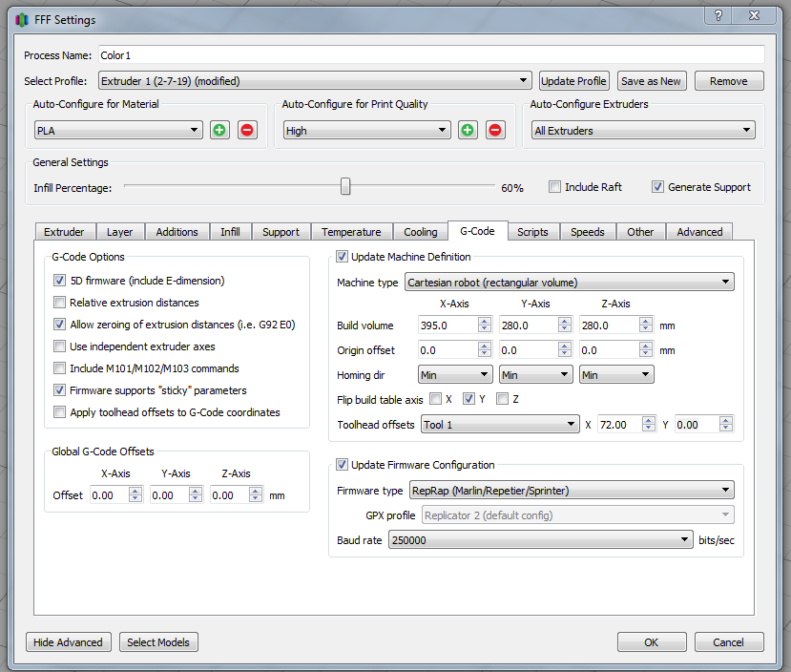Remove High print quality with red minus
The height and width of the screenshot is (672, 791).
point(495,130)
